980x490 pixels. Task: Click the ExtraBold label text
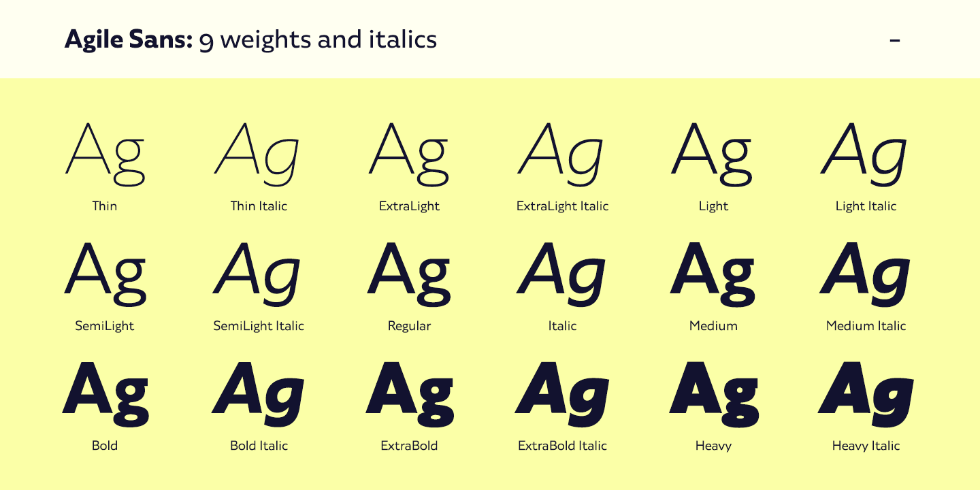coord(409,446)
